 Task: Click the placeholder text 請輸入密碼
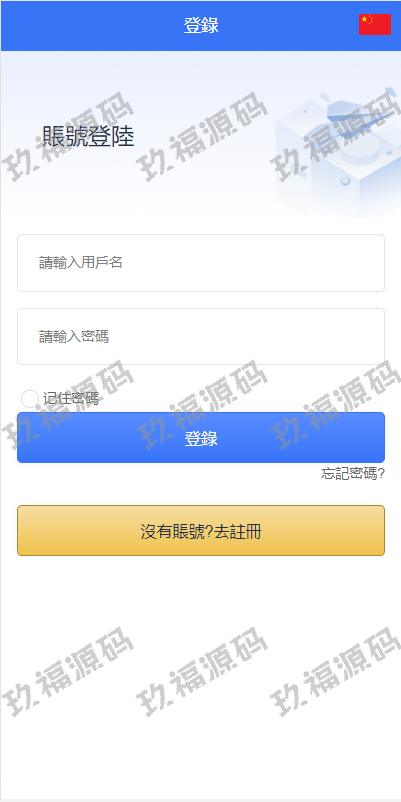pos(74,337)
